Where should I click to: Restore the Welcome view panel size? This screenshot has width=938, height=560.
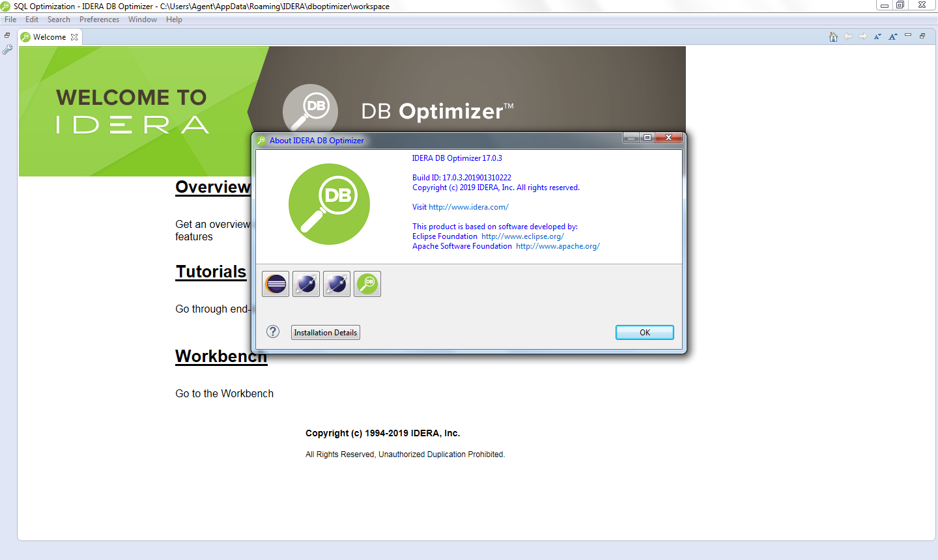pyautogui.click(x=922, y=36)
